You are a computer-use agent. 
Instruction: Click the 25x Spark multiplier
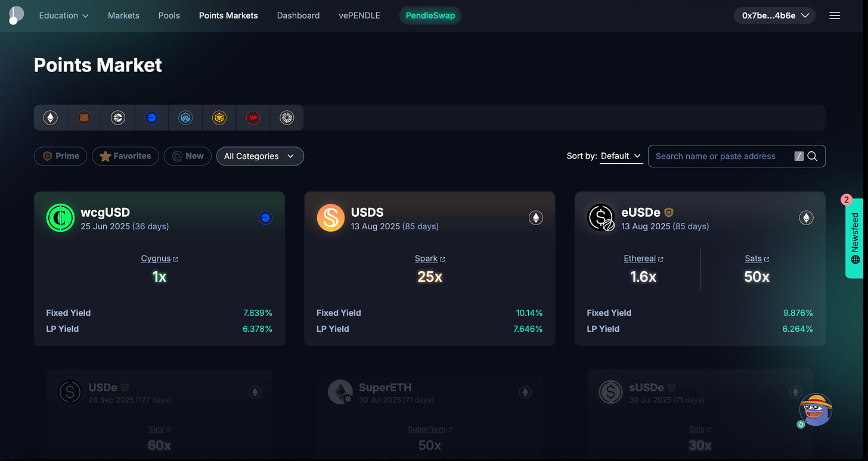click(x=430, y=277)
